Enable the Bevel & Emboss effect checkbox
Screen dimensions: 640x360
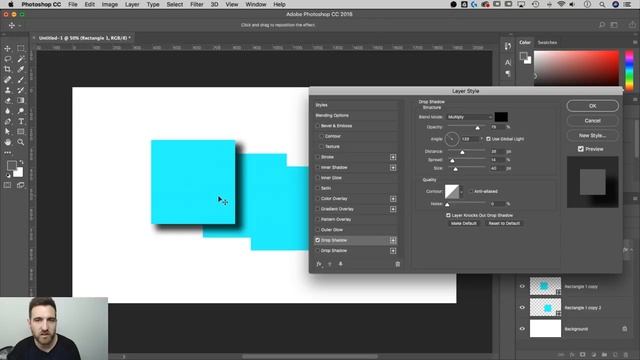pos(318,126)
